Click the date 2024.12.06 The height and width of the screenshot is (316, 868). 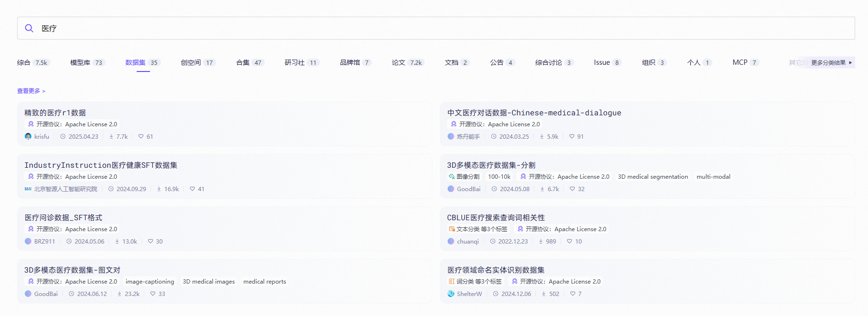[516, 294]
